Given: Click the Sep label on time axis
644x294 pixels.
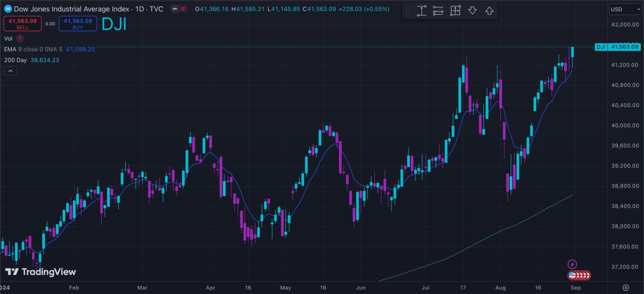Looking at the screenshot, I should (575, 288).
